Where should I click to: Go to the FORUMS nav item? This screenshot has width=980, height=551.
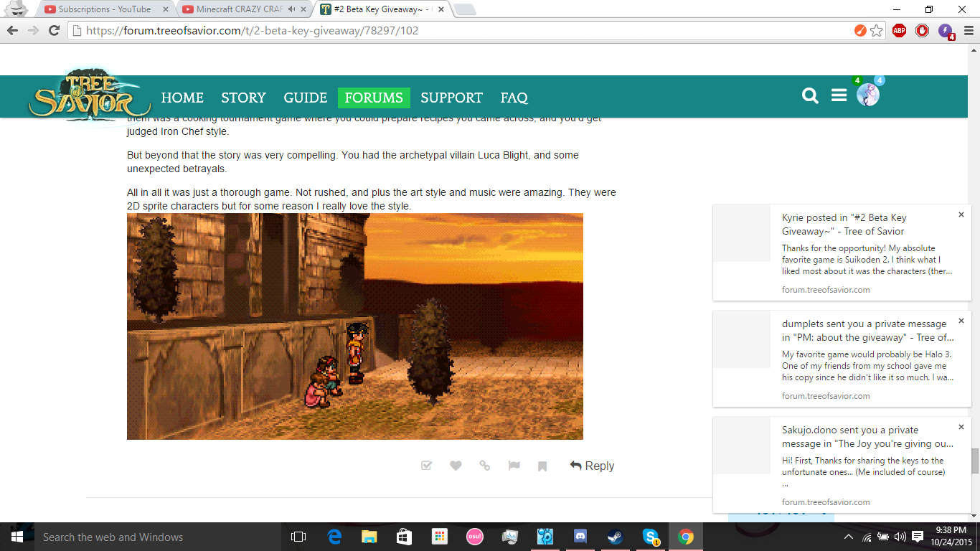[374, 98]
